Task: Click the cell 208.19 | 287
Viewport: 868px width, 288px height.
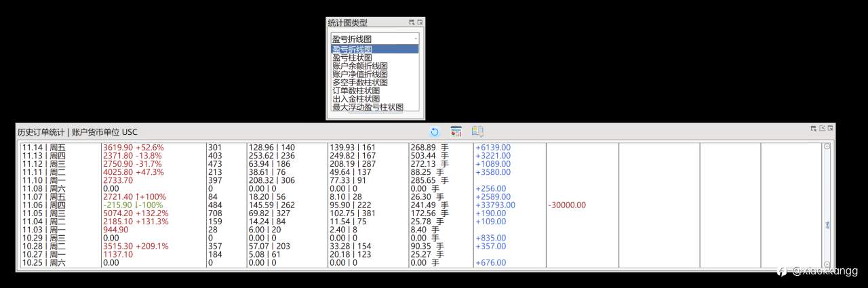Action: click(x=353, y=164)
